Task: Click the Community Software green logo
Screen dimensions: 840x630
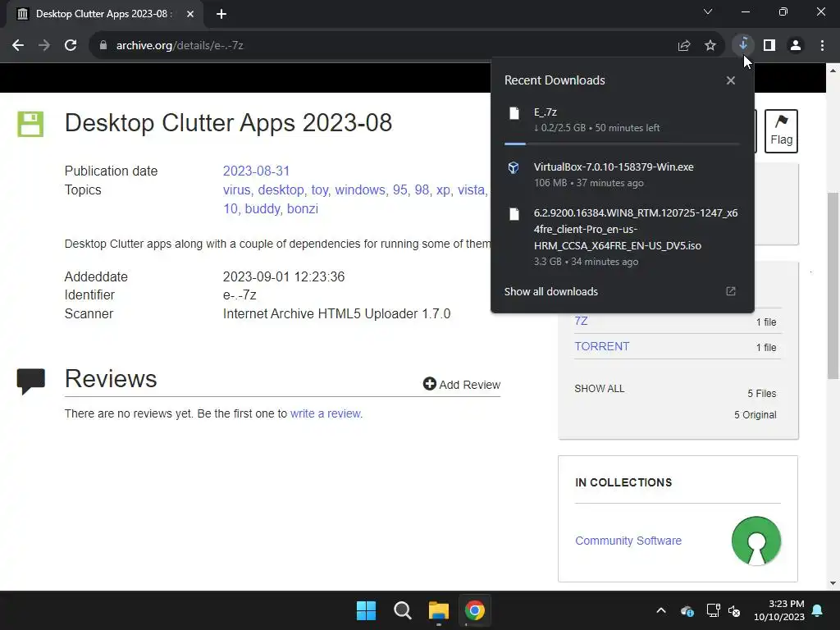Action: pyautogui.click(x=756, y=541)
